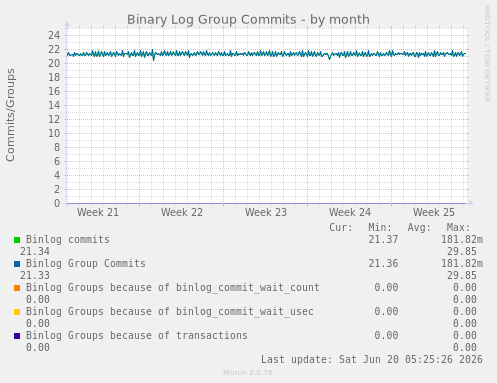Click the '22' y-axis label
The image size is (497, 383).
54,49
